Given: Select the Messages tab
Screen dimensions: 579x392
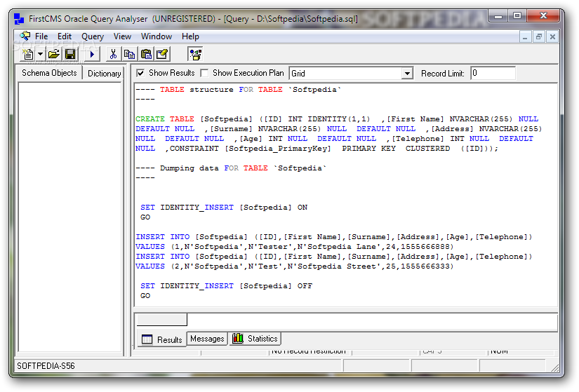Looking at the screenshot, I should point(207,339).
